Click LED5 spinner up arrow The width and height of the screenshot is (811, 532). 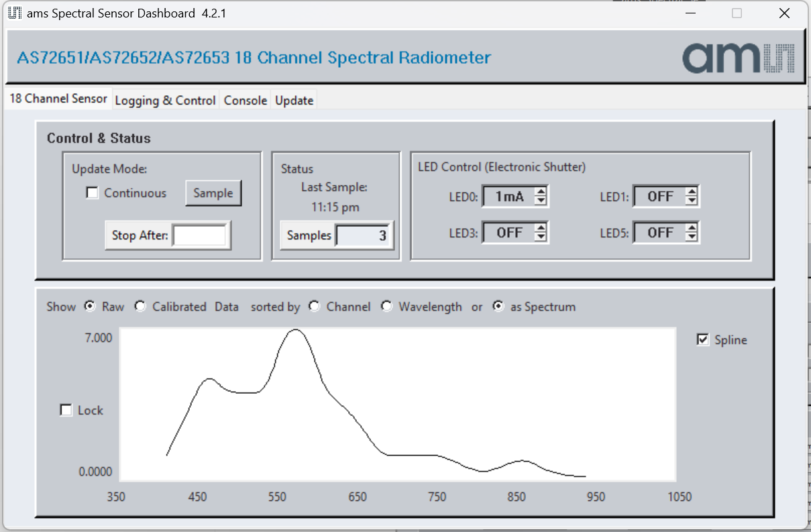(692, 229)
